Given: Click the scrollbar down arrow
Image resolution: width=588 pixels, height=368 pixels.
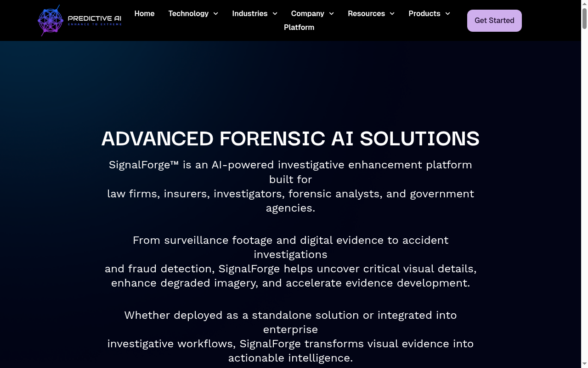Looking at the screenshot, I should tap(584, 364).
